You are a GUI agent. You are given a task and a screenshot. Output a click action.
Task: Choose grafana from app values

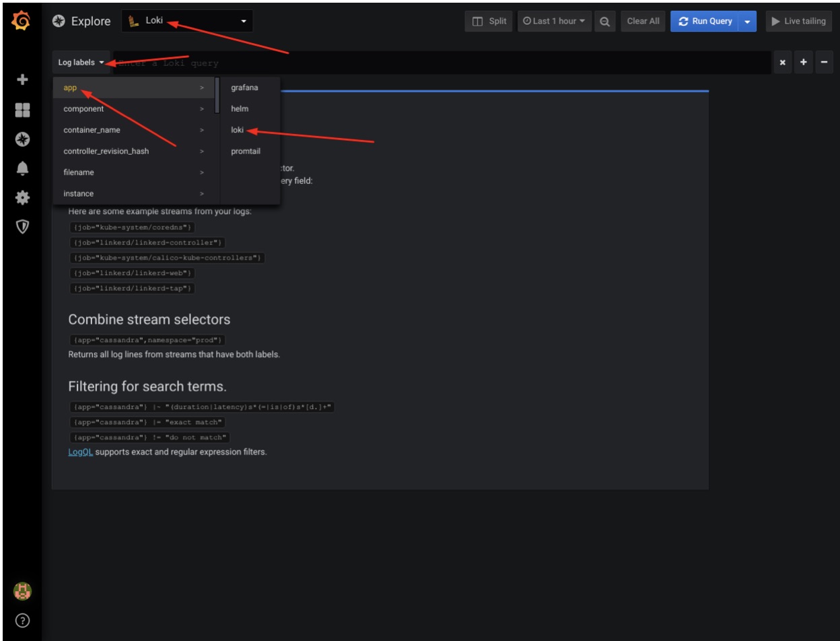pos(250,88)
